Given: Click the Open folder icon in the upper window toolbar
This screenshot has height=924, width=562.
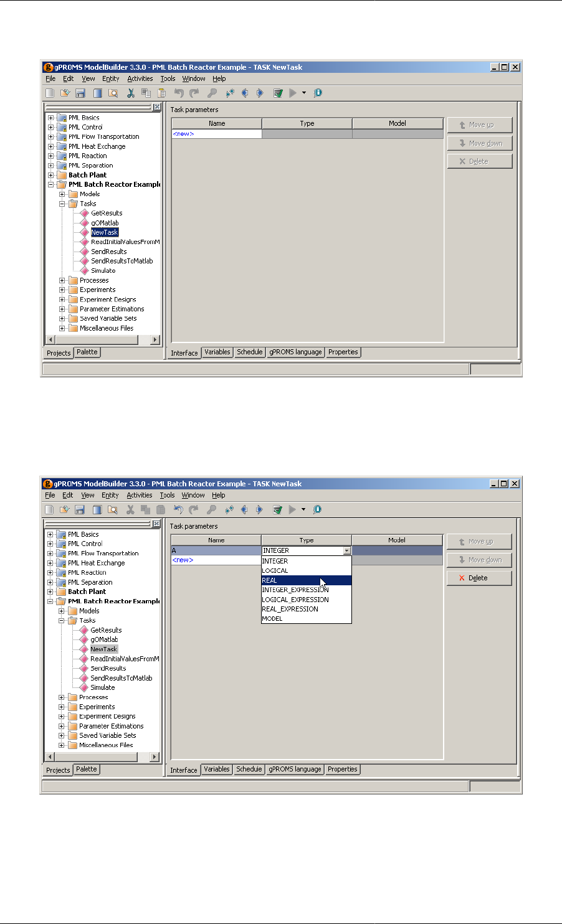Looking at the screenshot, I should tap(65, 93).
